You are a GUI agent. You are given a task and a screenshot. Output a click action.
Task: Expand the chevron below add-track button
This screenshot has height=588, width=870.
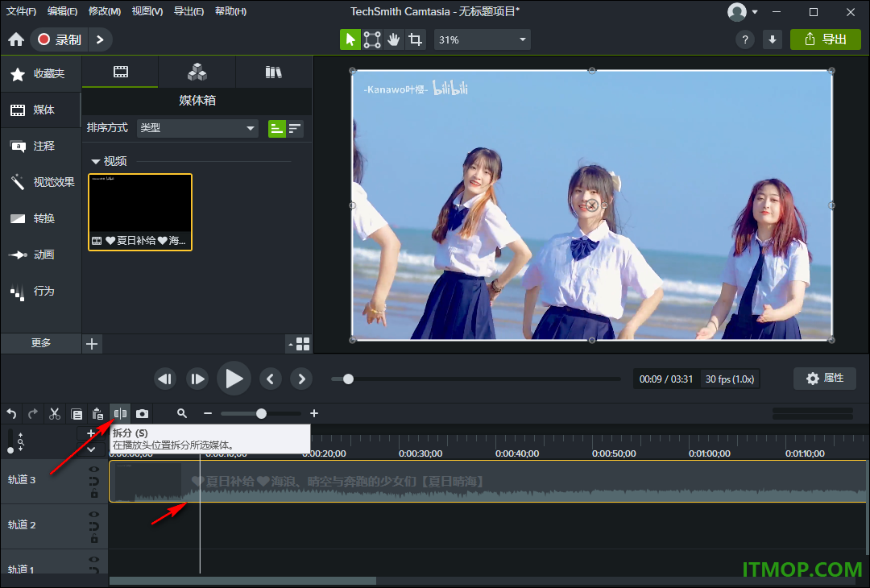point(91,449)
